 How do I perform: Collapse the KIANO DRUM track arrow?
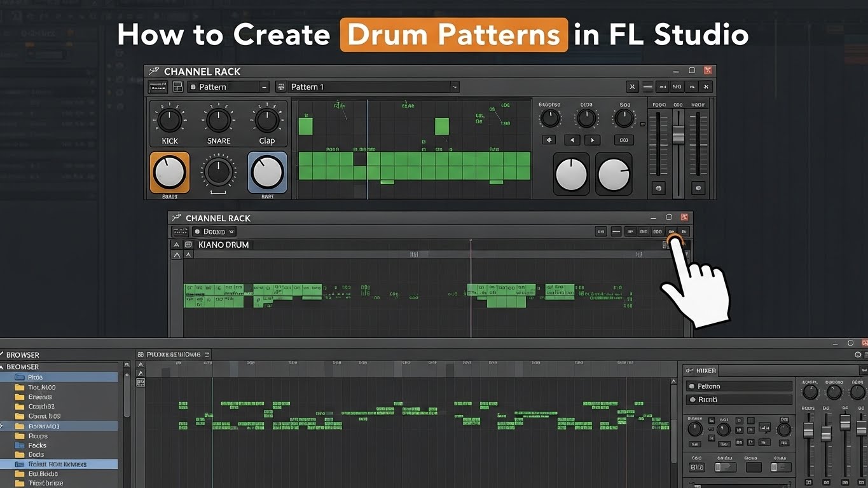(x=176, y=245)
